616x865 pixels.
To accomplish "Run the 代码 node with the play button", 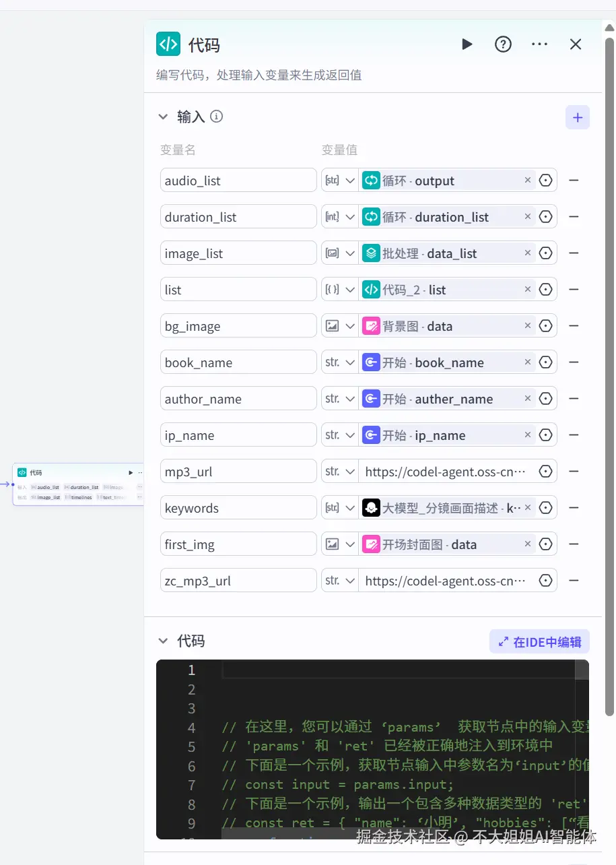I will point(467,44).
